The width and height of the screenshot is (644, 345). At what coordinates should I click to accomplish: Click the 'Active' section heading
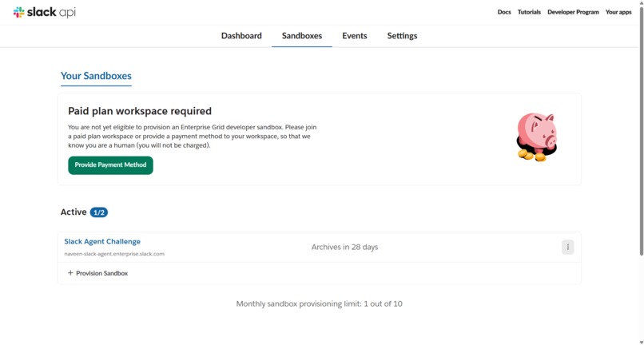pyautogui.click(x=74, y=212)
